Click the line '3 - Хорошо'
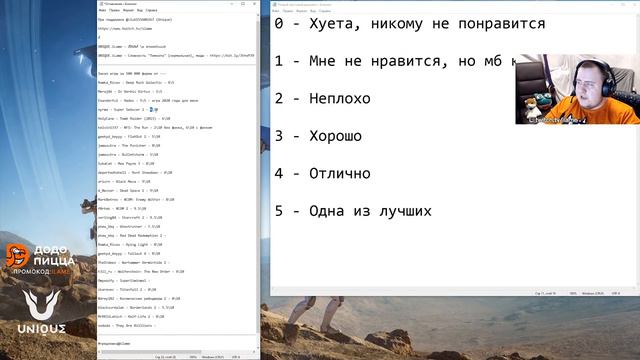640x360 pixels. tap(318, 136)
